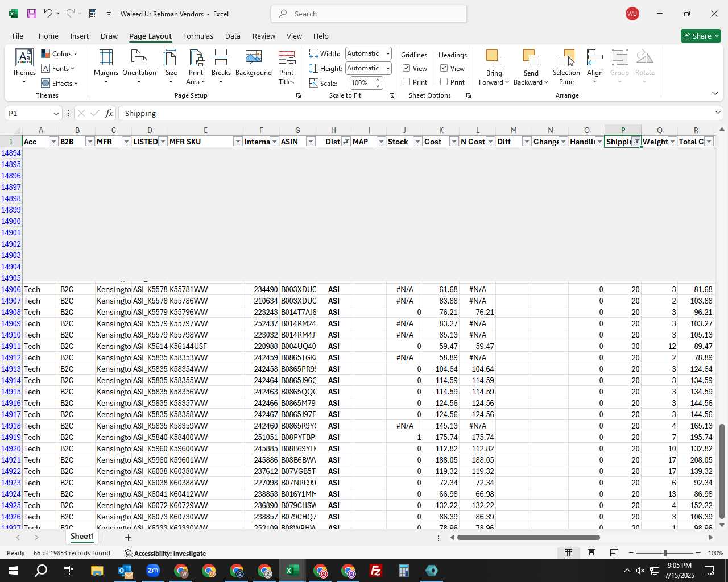728x582 pixels.
Task: Collapse the ribbon with the chevron
Action: 715,93
